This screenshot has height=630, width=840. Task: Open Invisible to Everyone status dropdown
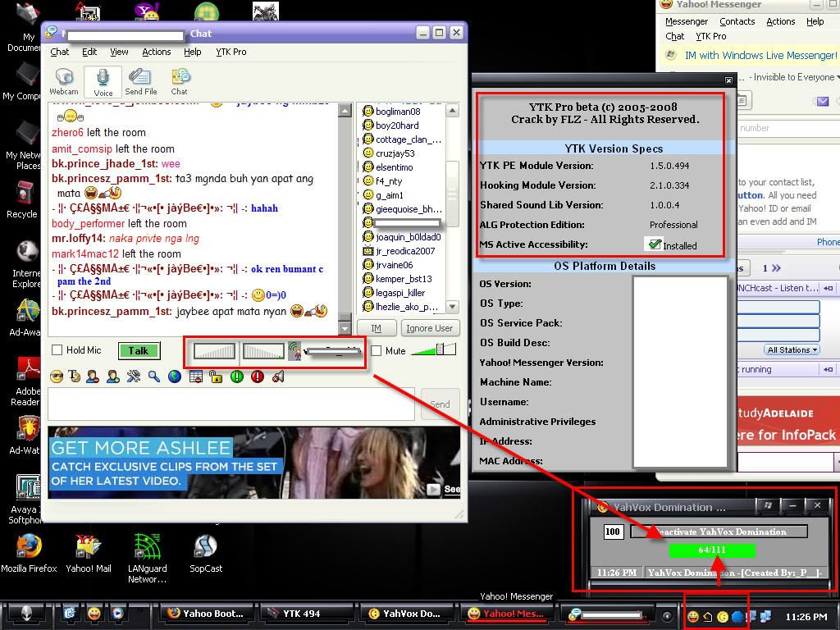[x=794, y=77]
